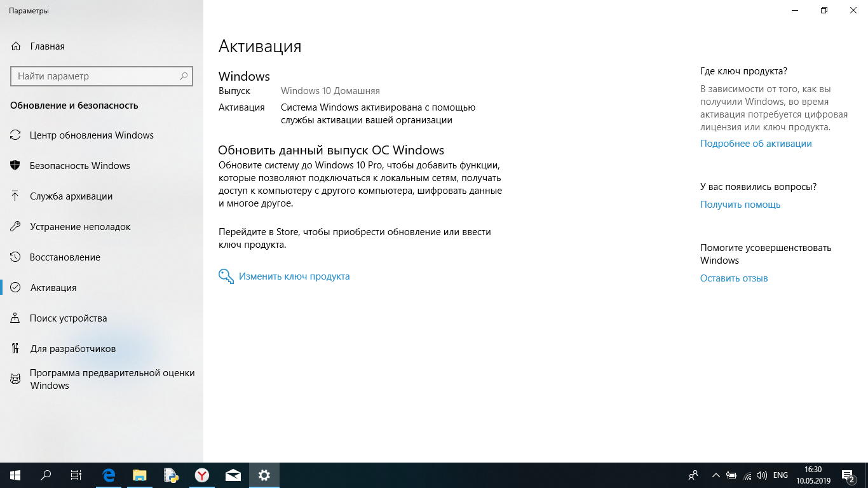The height and width of the screenshot is (488, 868).
Task: Open File Explorer from taskbar
Action: click(x=140, y=475)
